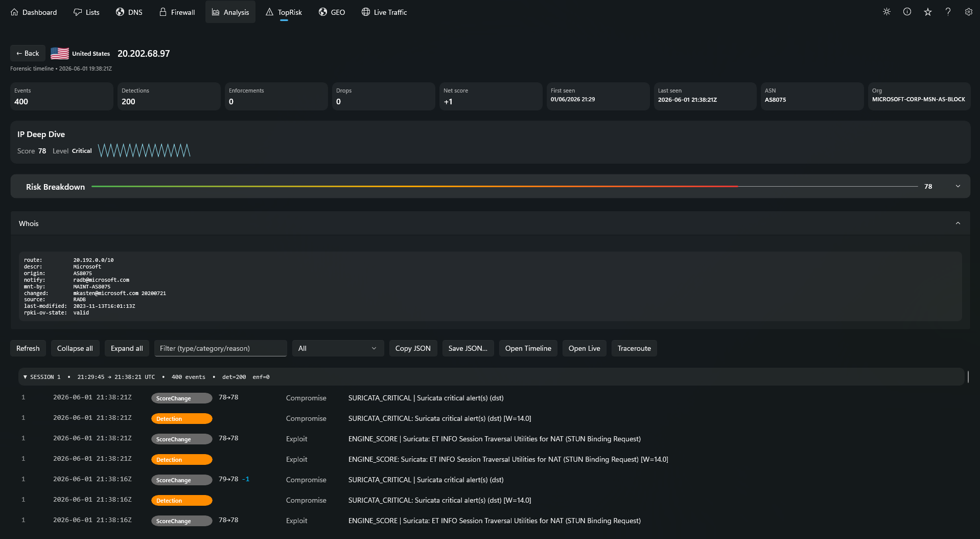Open the Firewall tab

pyautogui.click(x=177, y=12)
